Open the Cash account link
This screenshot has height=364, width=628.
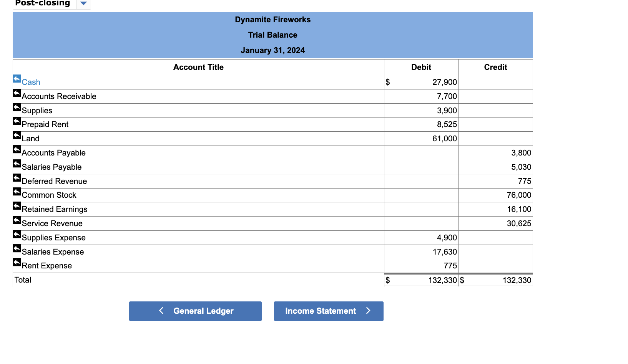tap(31, 82)
